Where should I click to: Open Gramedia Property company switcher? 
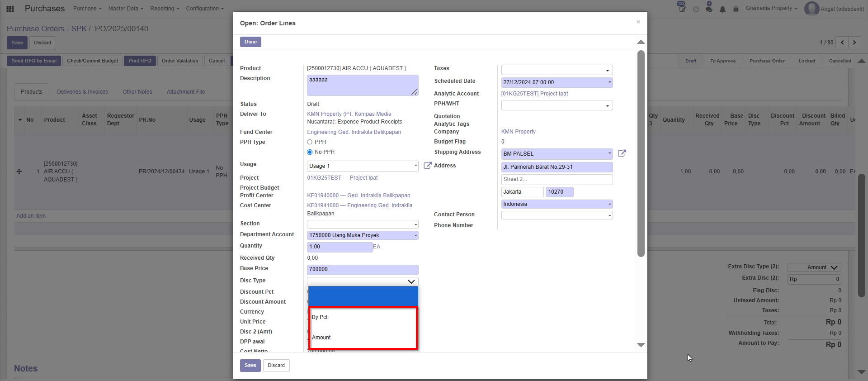[771, 8]
